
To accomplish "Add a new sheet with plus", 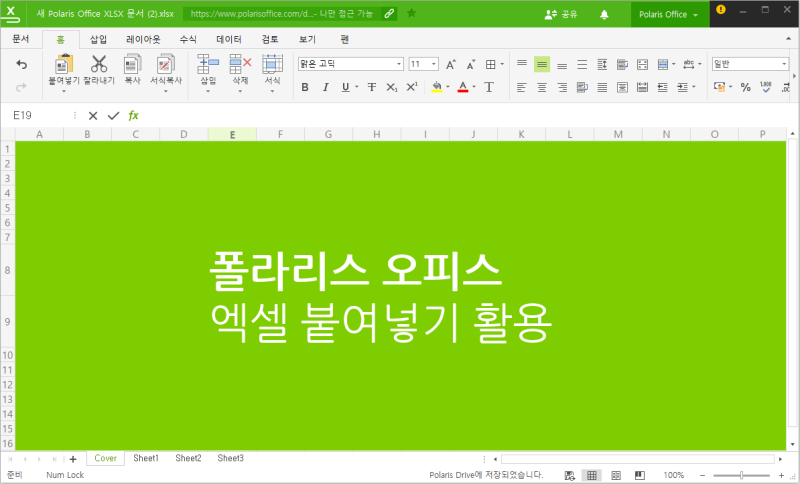I will pyautogui.click(x=73, y=459).
